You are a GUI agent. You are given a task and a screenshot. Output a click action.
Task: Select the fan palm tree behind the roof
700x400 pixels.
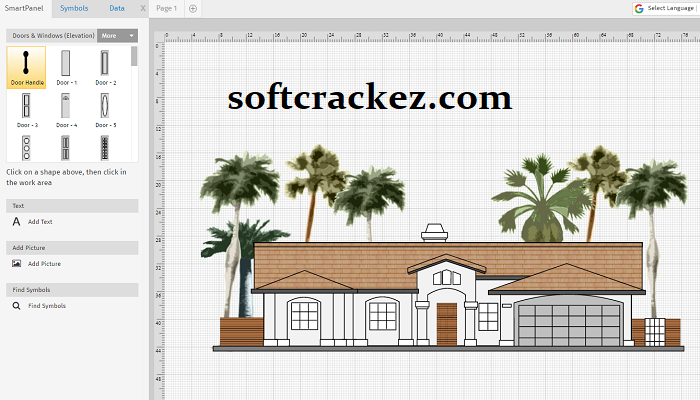pos(542,199)
